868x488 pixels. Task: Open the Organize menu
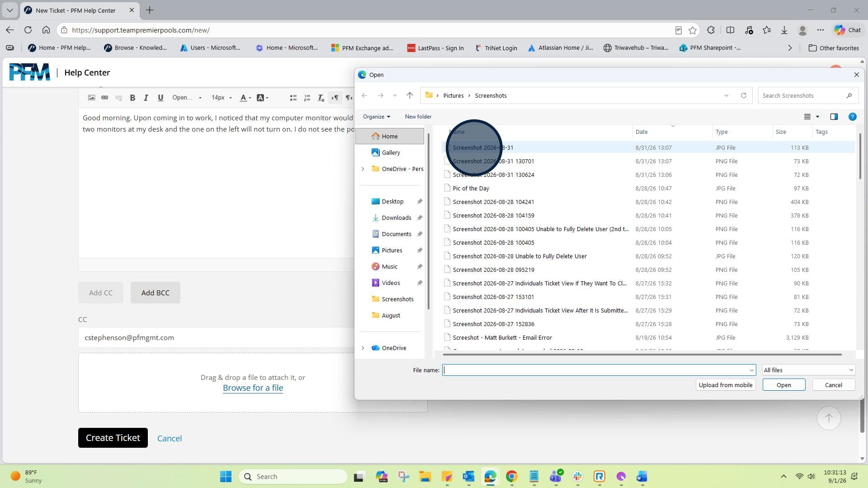[376, 117]
